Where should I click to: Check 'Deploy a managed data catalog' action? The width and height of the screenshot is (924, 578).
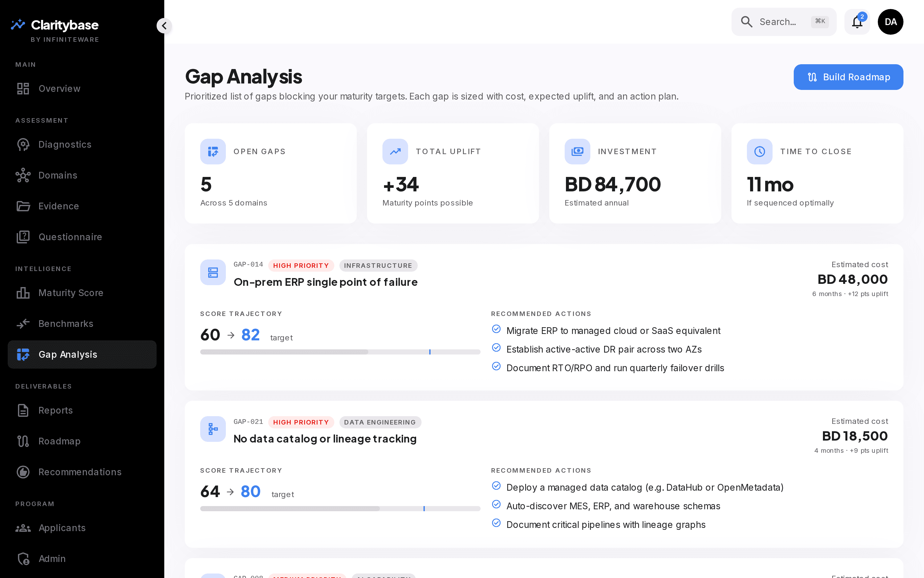coord(496,486)
